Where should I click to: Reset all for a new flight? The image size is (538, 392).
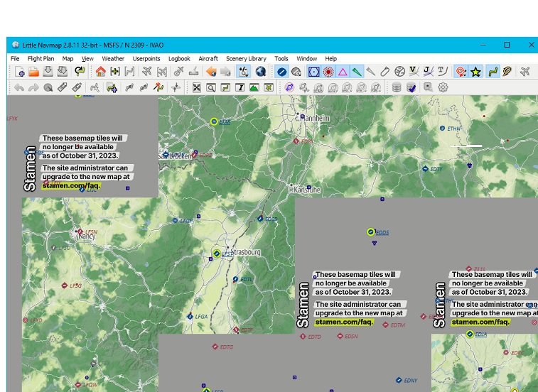tap(80, 72)
